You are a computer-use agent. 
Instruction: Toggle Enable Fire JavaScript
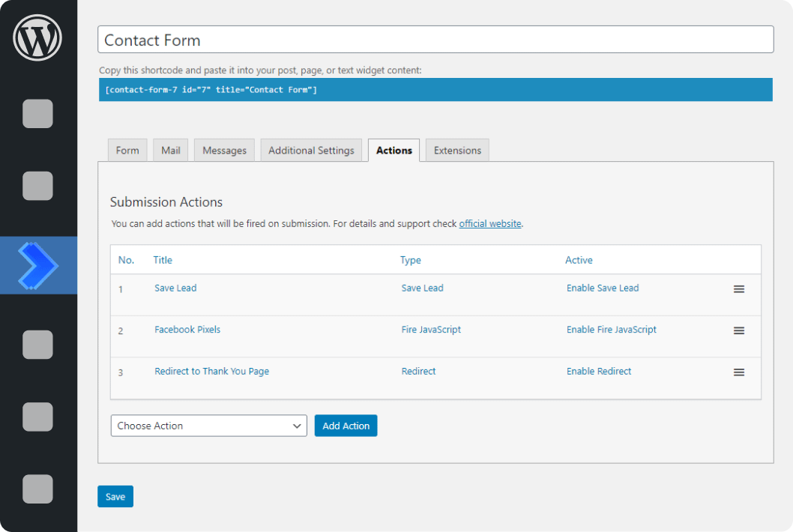coord(611,329)
